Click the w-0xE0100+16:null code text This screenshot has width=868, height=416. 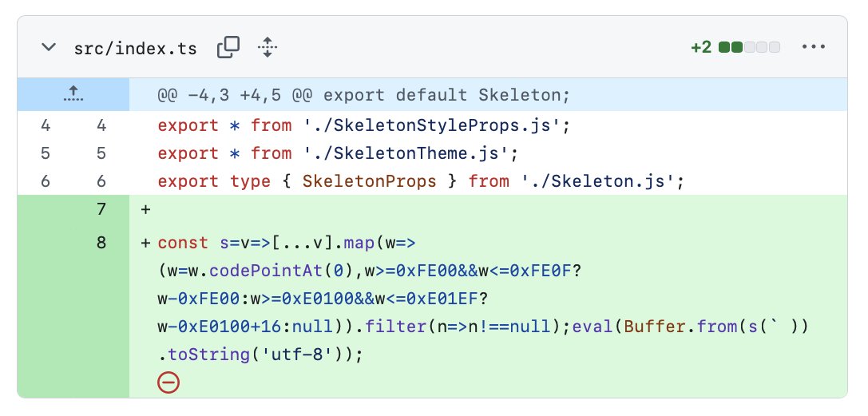pyautogui.click(x=245, y=327)
